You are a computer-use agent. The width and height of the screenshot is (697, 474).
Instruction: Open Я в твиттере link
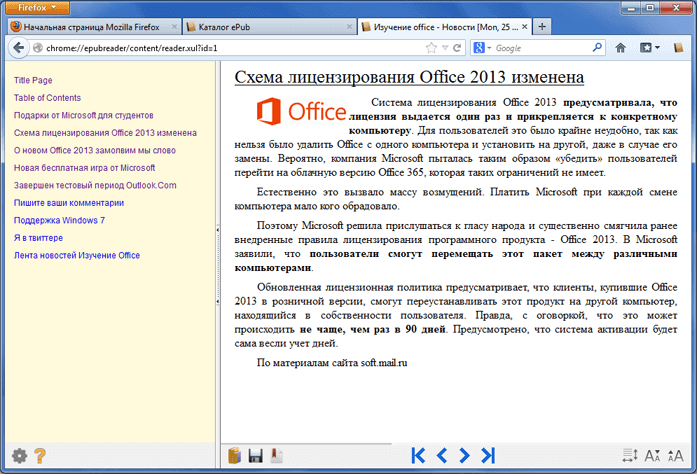[38, 238]
